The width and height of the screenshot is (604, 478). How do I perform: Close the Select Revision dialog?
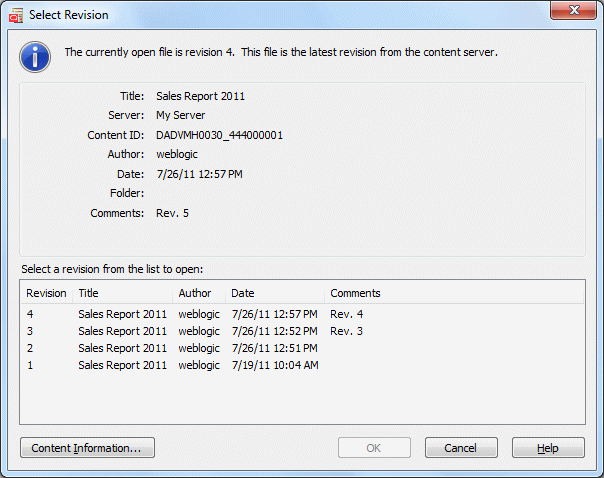[573, 10]
